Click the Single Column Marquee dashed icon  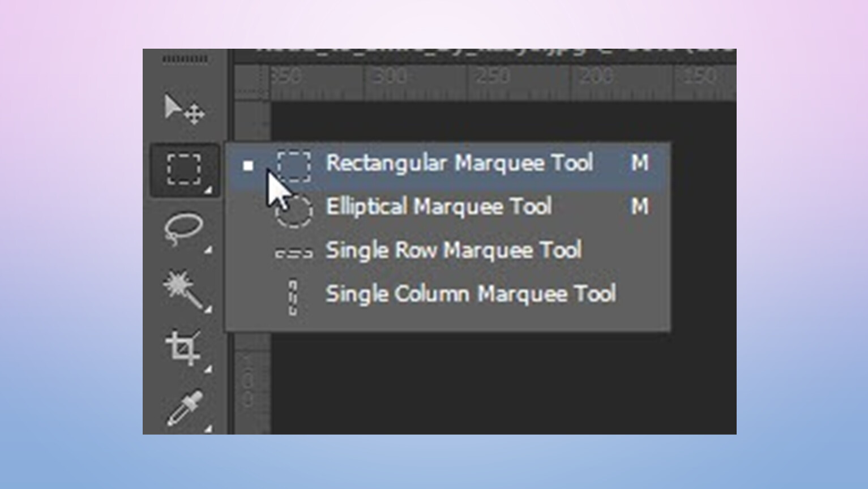[x=293, y=297]
